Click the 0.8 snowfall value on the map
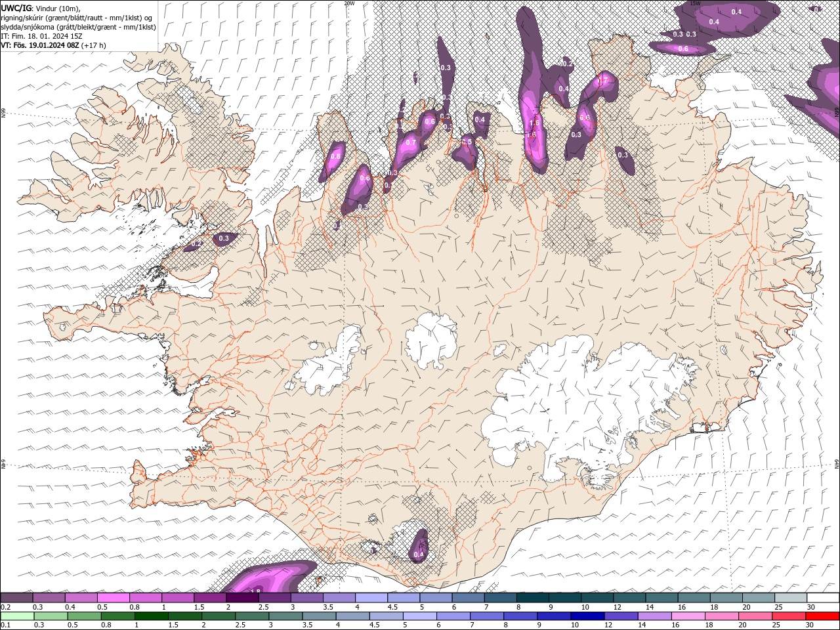 click(335, 156)
